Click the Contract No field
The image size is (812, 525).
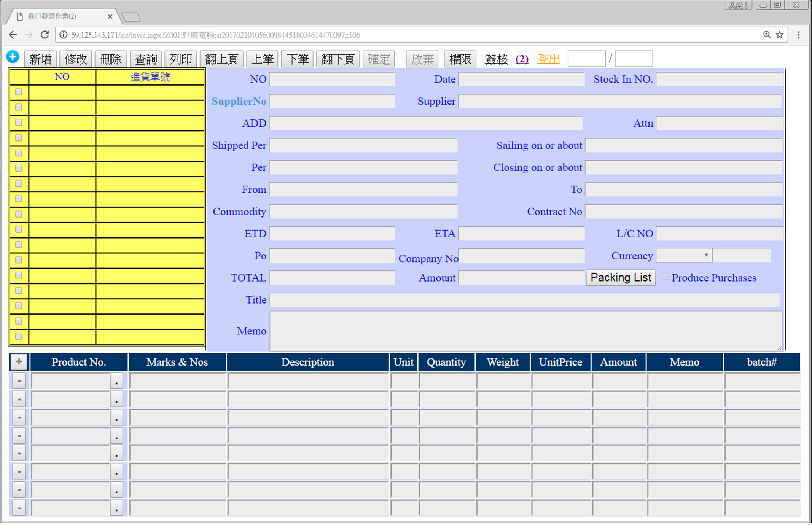pyautogui.click(x=684, y=212)
